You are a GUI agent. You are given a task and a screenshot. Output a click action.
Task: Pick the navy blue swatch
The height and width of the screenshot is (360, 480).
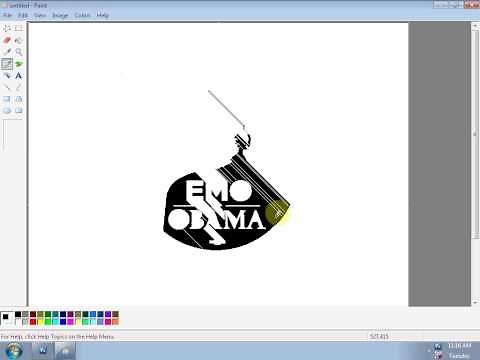63,314
